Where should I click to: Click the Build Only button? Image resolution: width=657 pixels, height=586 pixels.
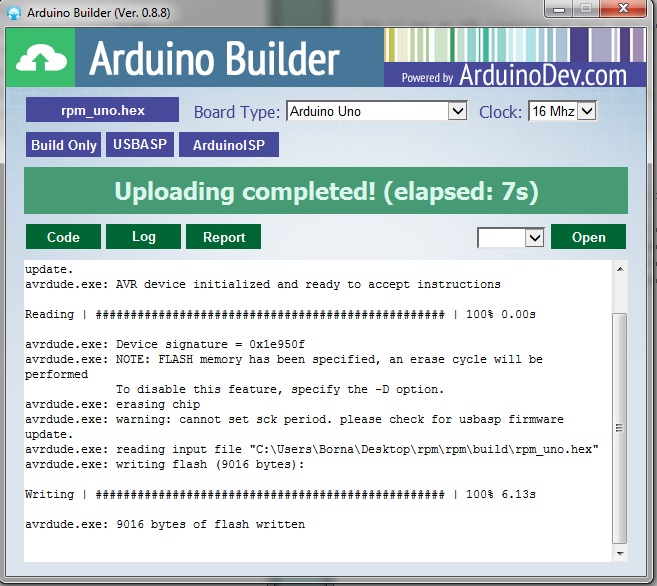click(63, 145)
